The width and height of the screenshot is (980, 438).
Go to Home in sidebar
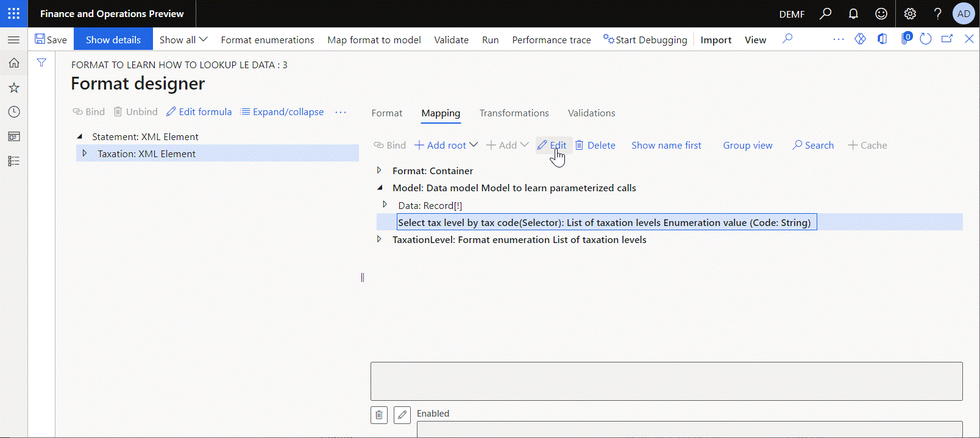tap(13, 63)
